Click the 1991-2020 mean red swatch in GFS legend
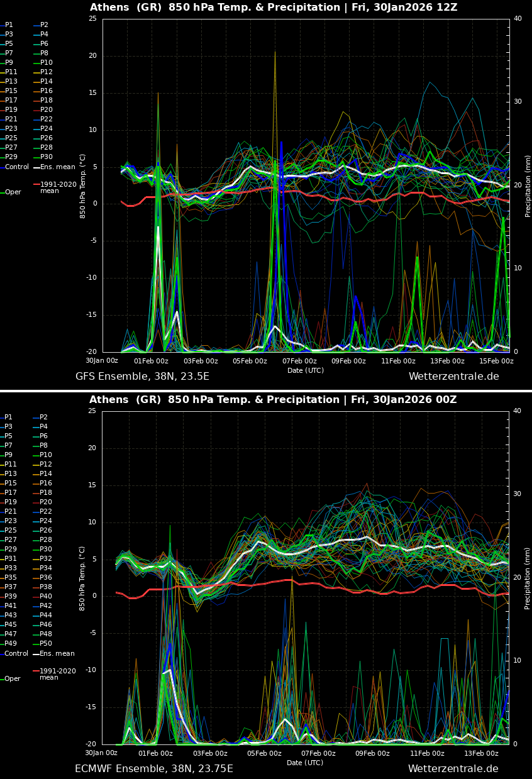532x779 pixels. (36, 185)
